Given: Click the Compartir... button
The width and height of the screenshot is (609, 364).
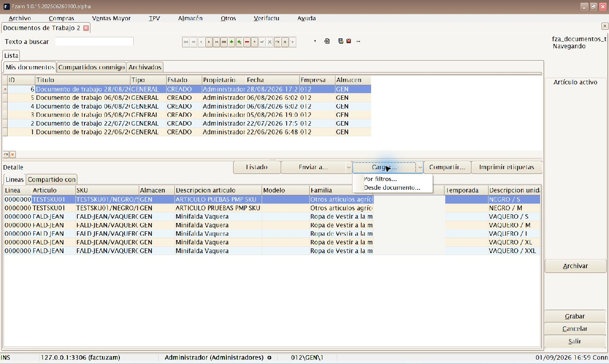Looking at the screenshot, I should pos(447,167).
